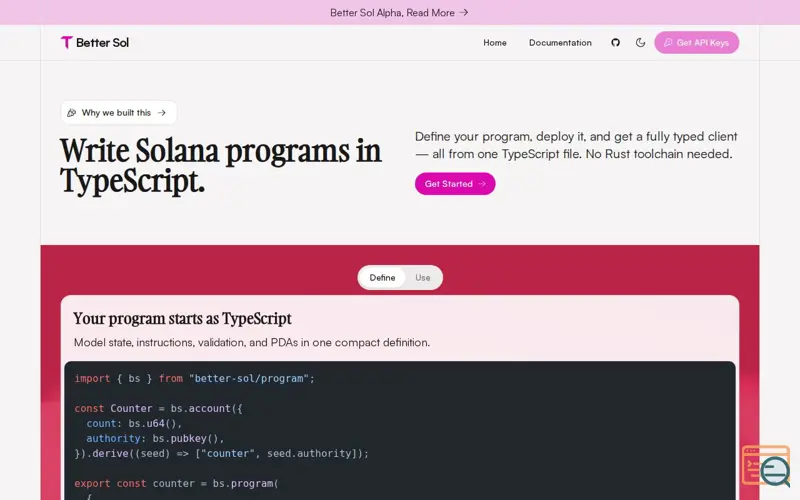This screenshot has width=800, height=500.
Task: Switch to the Use tab
Action: tap(422, 278)
